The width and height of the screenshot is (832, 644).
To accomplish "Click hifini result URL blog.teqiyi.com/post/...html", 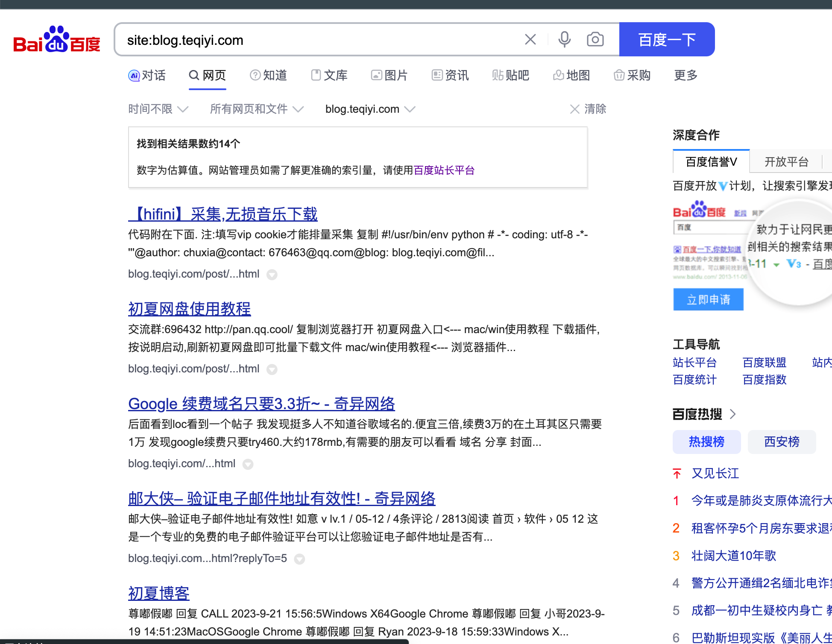I will pyautogui.click(x=194, y=274).
